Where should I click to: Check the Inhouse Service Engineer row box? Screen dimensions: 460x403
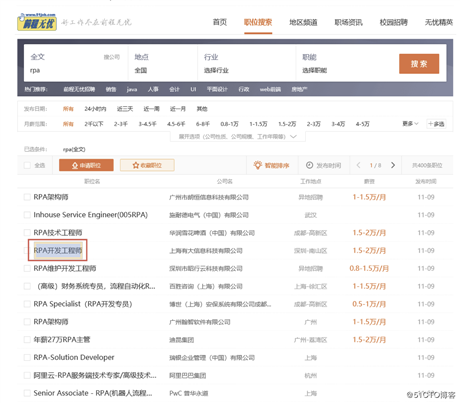[x=27, y=215]
